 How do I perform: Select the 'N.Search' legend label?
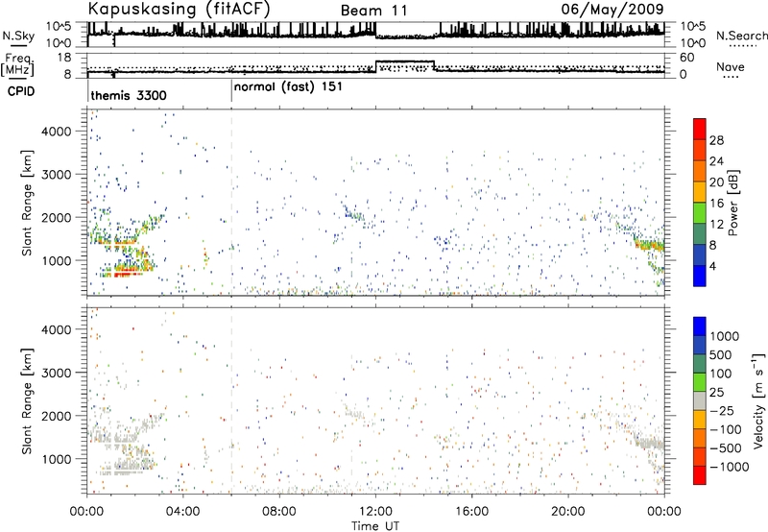[x=741, y=36]
